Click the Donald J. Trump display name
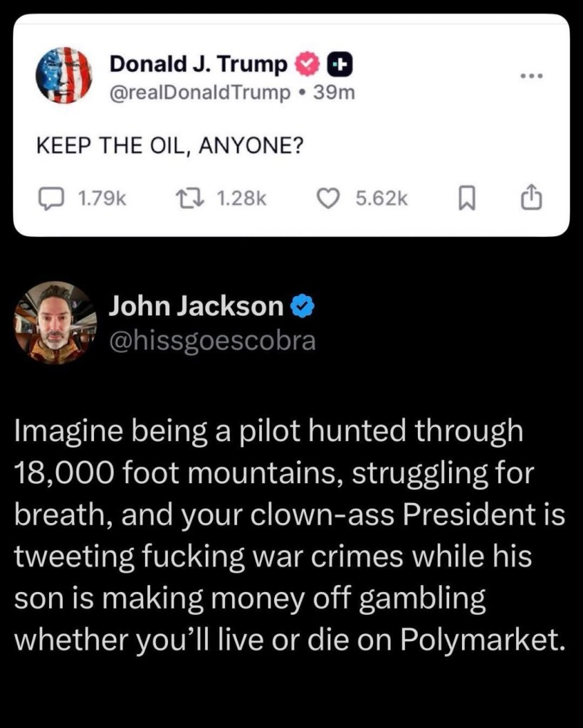Screen dimensions: 583x728 [x=199, y=65]
